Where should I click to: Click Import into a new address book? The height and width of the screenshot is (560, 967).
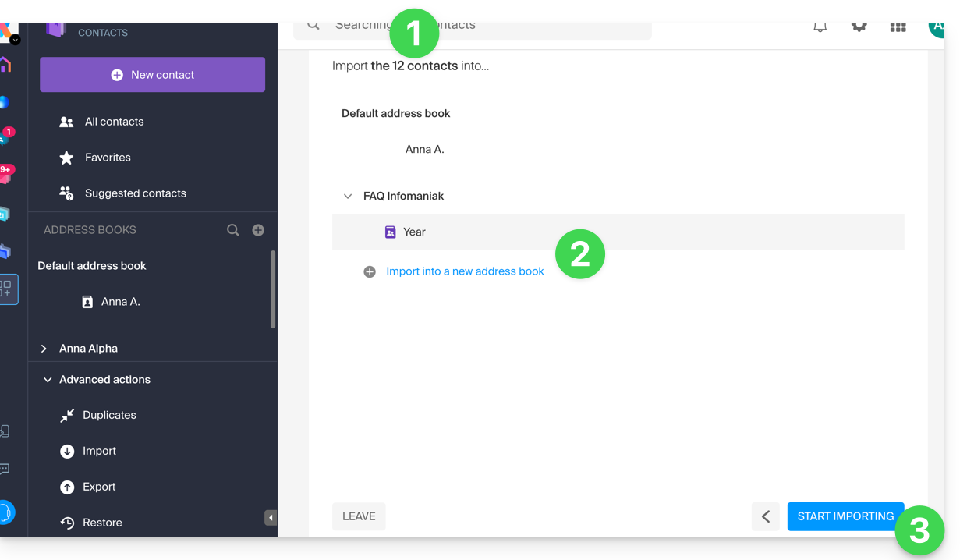coord(465,271)
